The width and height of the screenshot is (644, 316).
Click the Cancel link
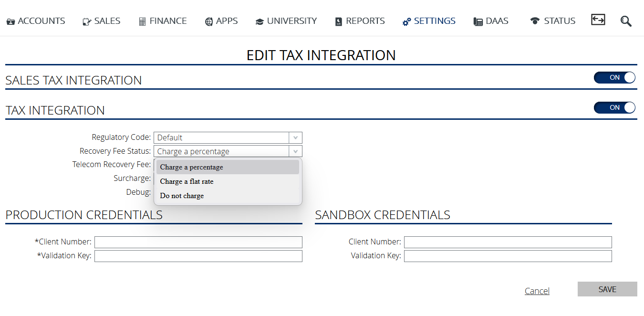point(537,291)
